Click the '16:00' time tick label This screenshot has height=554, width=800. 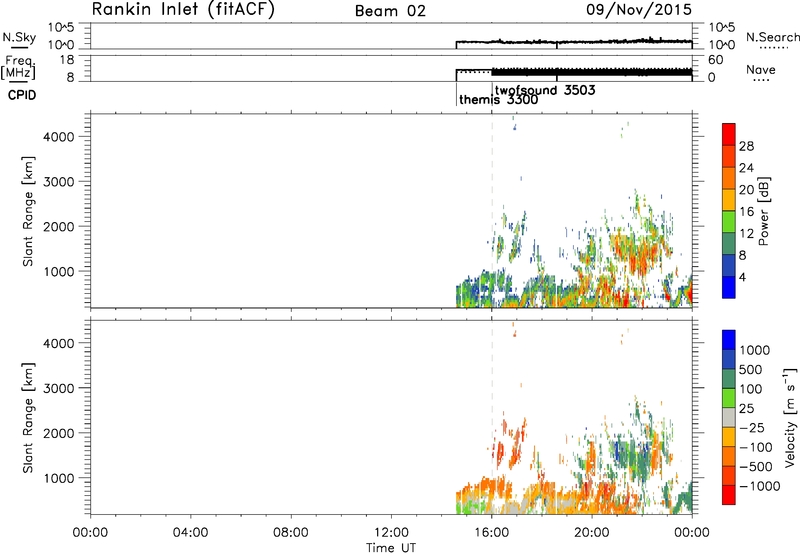point(491,533)
